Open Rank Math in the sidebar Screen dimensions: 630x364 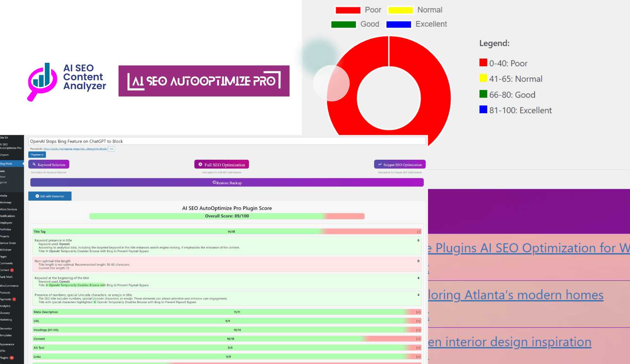coord(6,277)
